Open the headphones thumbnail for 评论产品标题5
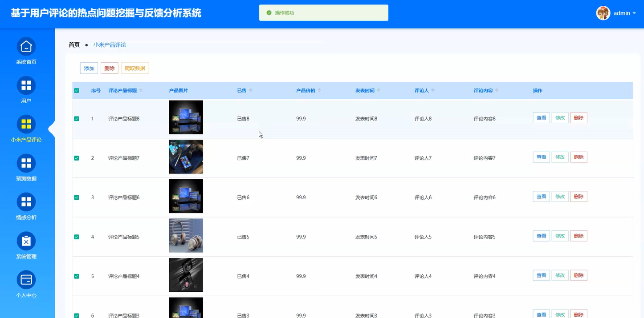 tap(186, 236)
